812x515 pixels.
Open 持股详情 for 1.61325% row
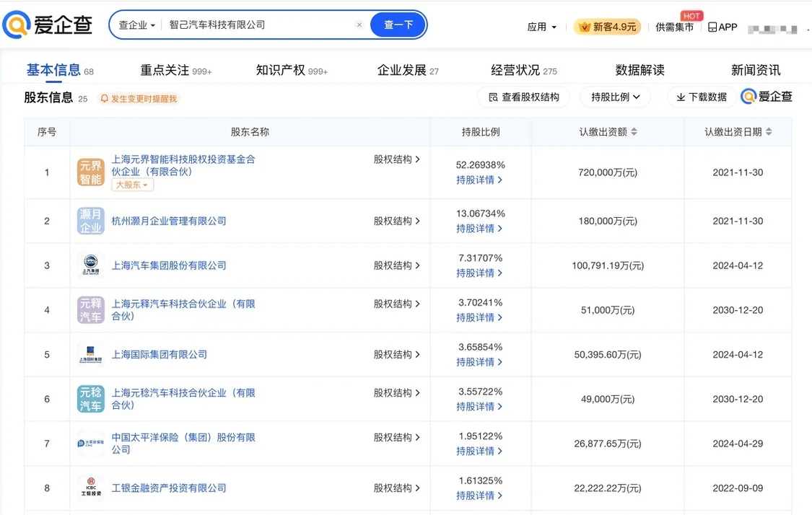[479, 496]
